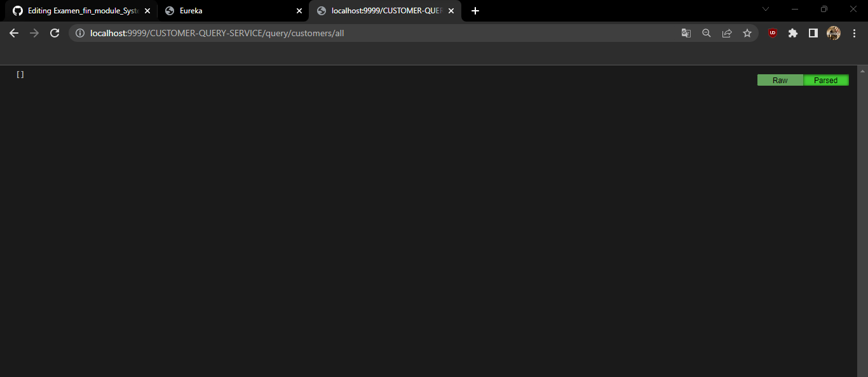Click the site information icon in address bar
This screenshot has width=868, height=377.
click(79, 32)
